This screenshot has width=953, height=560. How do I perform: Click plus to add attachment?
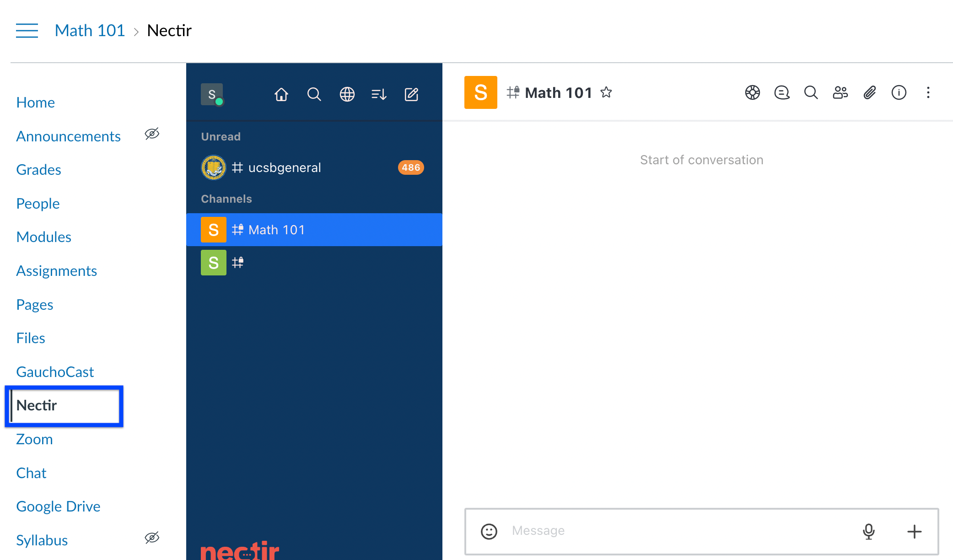[915, 531]
